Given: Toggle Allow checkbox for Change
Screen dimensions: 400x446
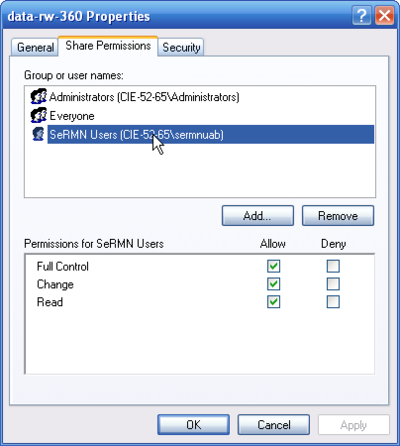Looking at the screenshot, I should point(273,284).
